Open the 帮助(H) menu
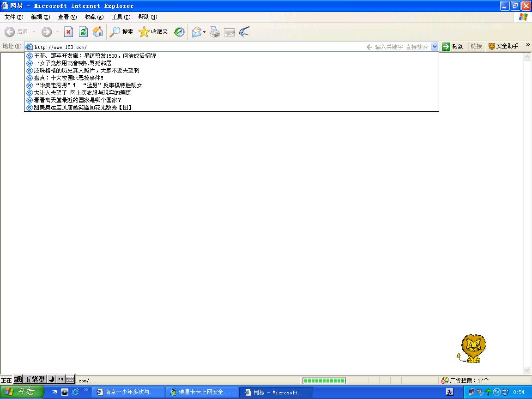Viewport: 532px width, 399px height. pyautogui.click(x=148, y=17)
